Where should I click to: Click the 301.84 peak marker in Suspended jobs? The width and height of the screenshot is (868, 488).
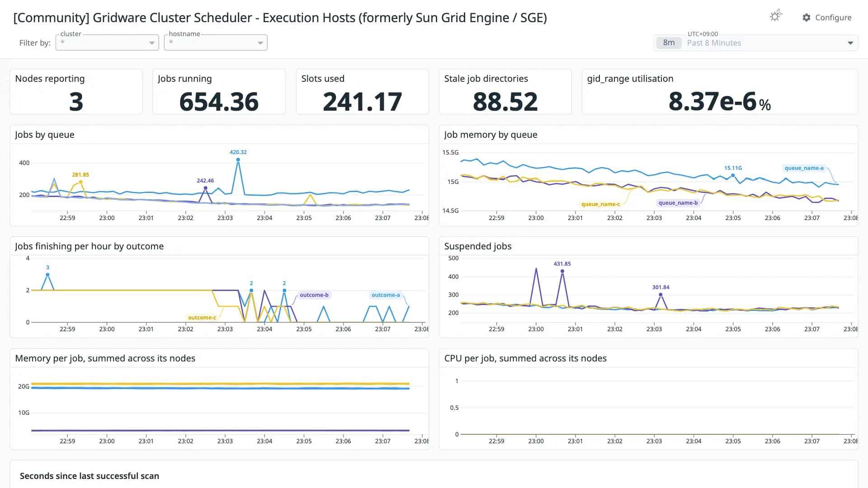pyautogui.click(x=660, y=295)
